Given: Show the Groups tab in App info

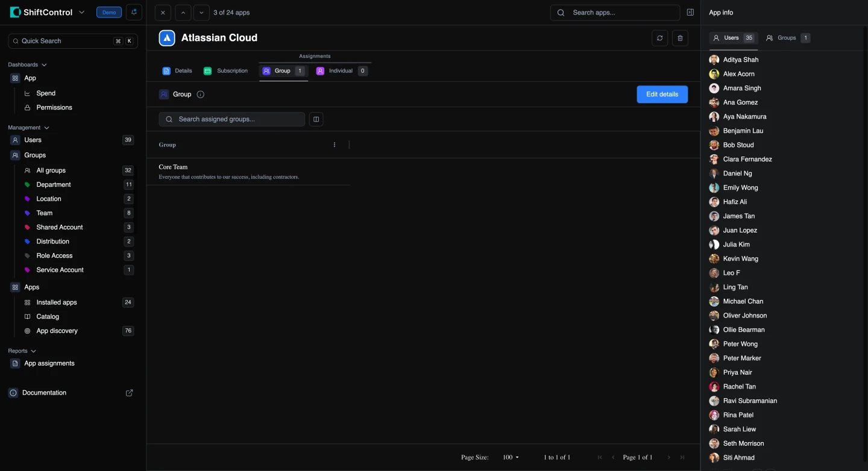Looking at the screenshot, I should tap(787, 38).
